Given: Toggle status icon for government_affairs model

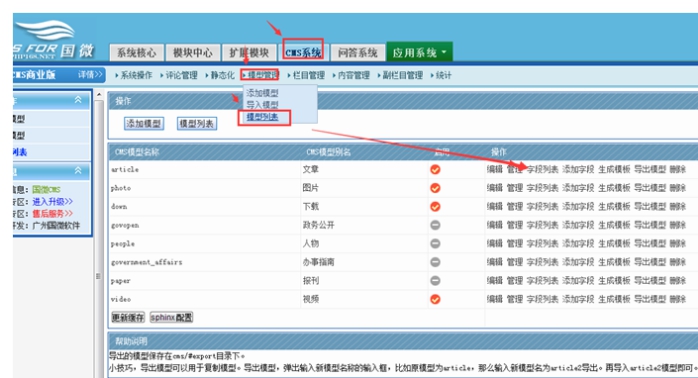Looking at the screenshot, I should tap(435, 262).
